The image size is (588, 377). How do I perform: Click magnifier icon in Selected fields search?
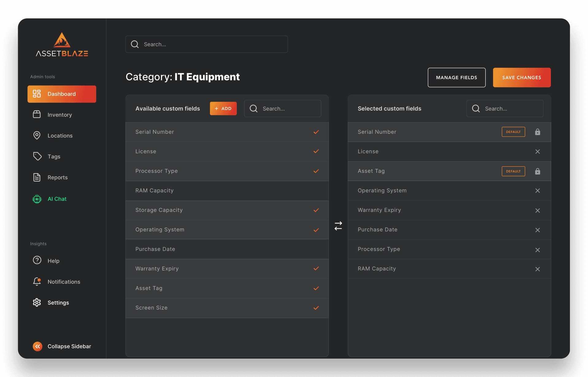(476, 109)
